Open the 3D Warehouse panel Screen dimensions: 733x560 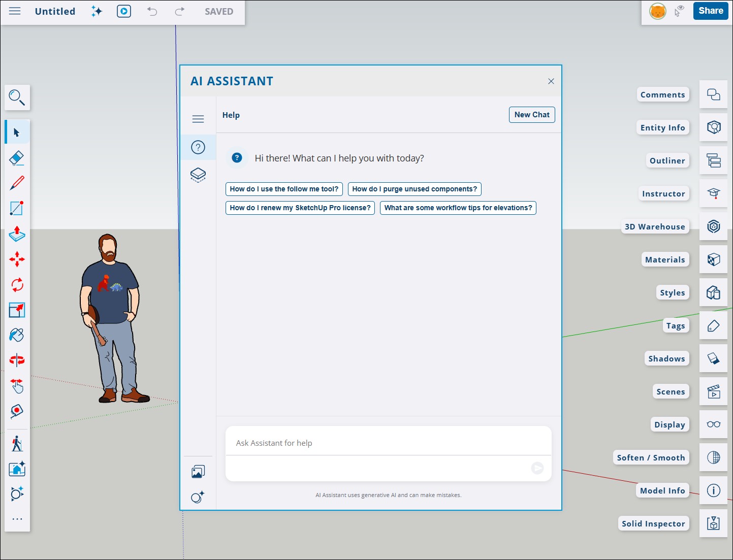tap(713, 226)
